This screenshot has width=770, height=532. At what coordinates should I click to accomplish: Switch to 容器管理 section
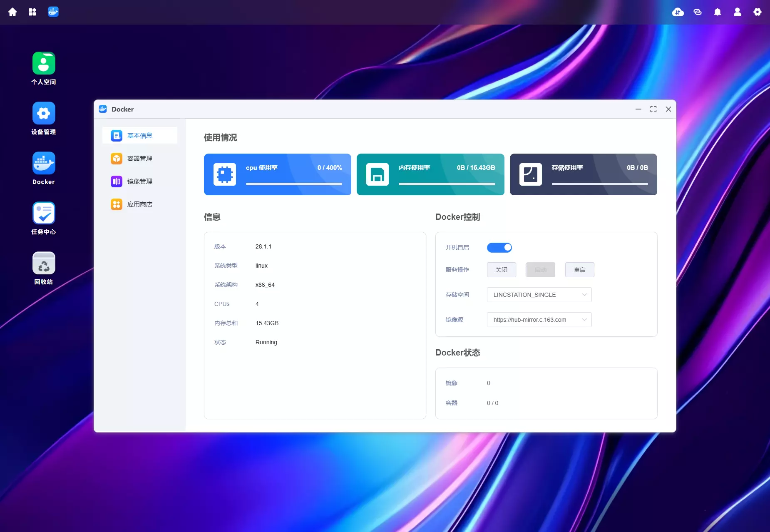tap(140, 159)
